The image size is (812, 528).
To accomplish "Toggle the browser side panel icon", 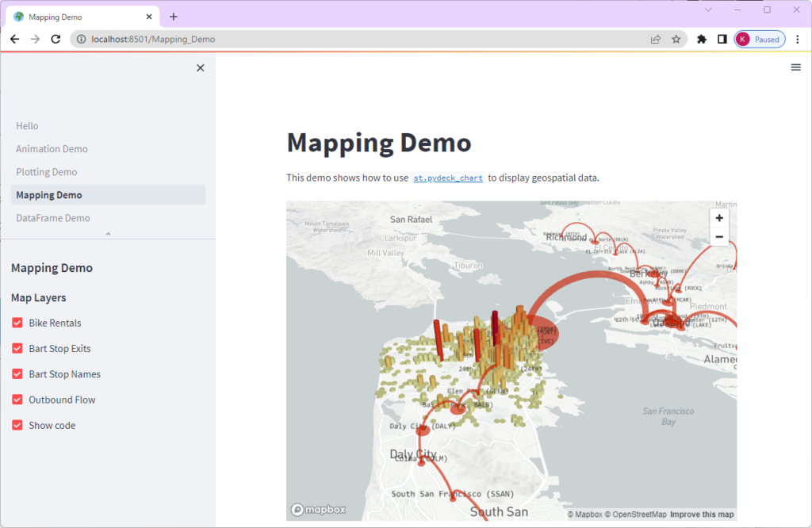I will pos(722,40).
